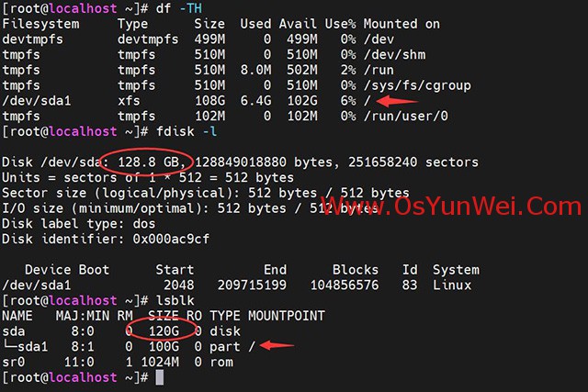Click the '128.8 GB' disk size
Viewport: 588px width, 392px height.
tap(149, 162)
